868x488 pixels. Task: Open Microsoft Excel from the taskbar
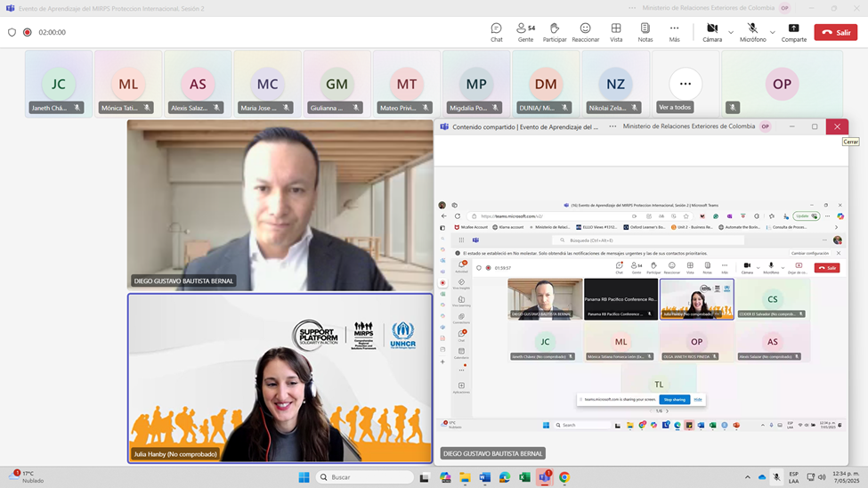pos(524,477)
